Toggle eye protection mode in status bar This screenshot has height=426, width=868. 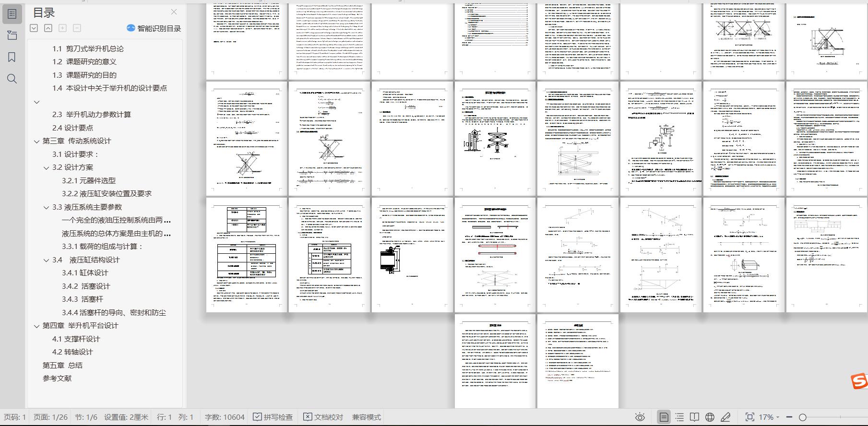(x=640, y=417)
